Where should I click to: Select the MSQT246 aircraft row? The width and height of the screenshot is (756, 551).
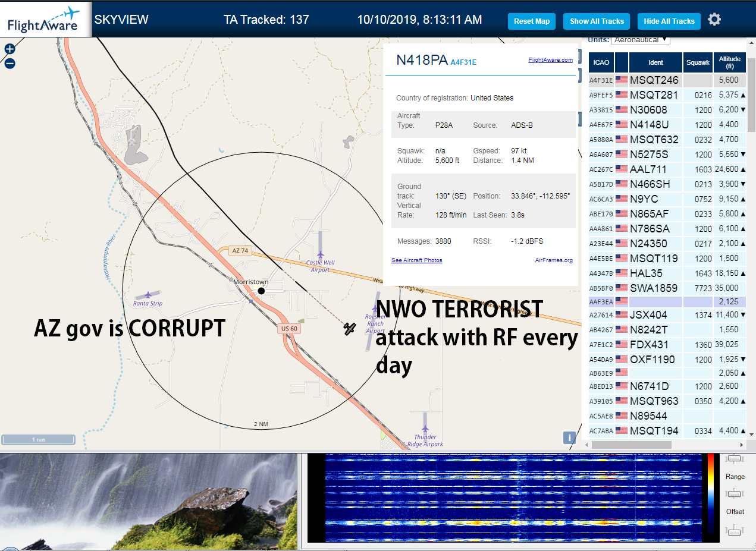(x=667, y=80)
